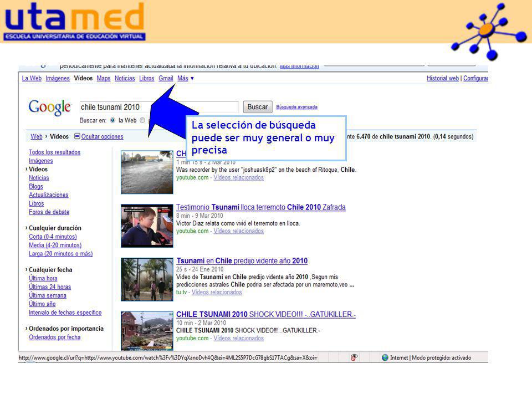This screenshot has height=399, width=532.
Task: Select the 'la Web' radio button
Action: coord(112,120)
